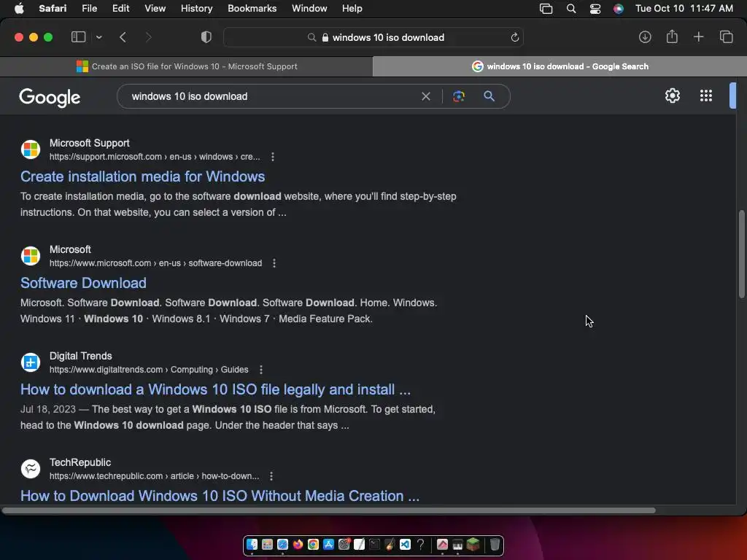
Task: Click the TechRepublic favicon
Action: pos(31,469)
